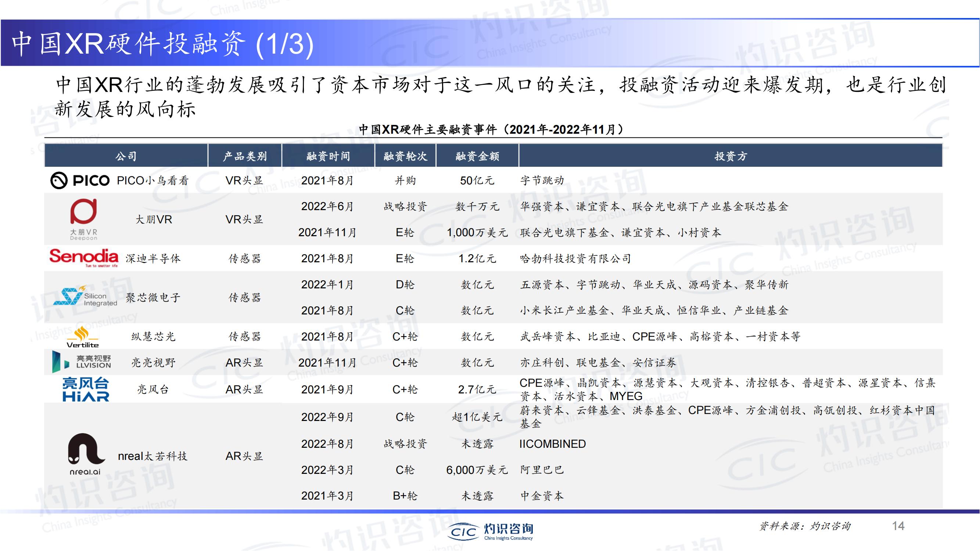Click the 1,000万美元 amount cell

click(x=477, y=233)
